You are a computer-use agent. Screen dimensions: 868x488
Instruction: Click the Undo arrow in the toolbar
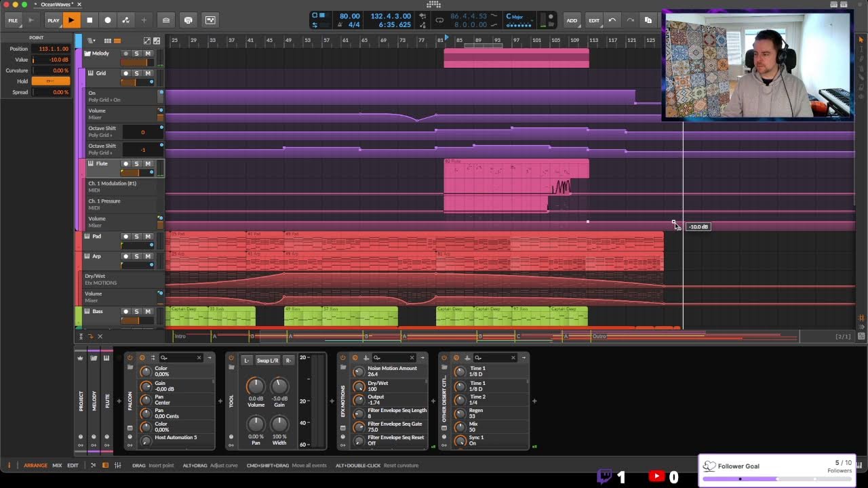(x=612, y=20)
